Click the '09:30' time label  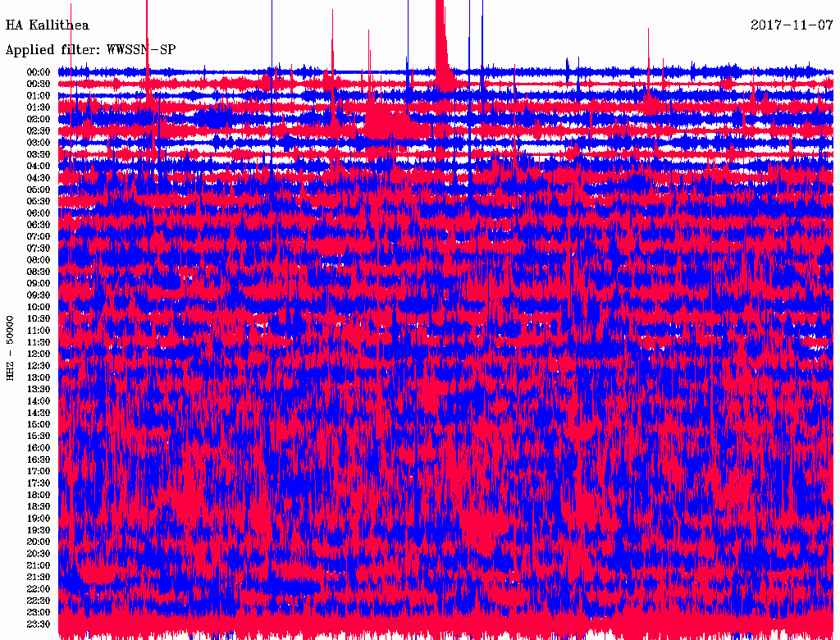[x=39, y=295]
